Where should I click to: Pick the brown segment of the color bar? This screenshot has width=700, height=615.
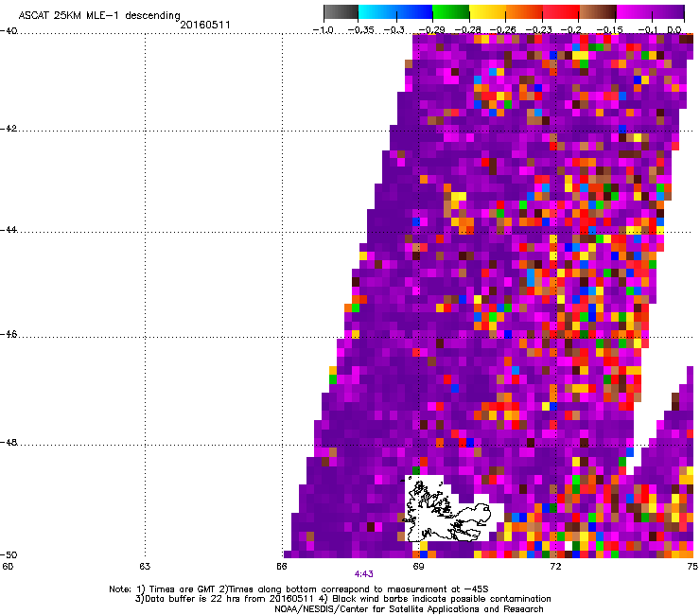pos(598,12)
